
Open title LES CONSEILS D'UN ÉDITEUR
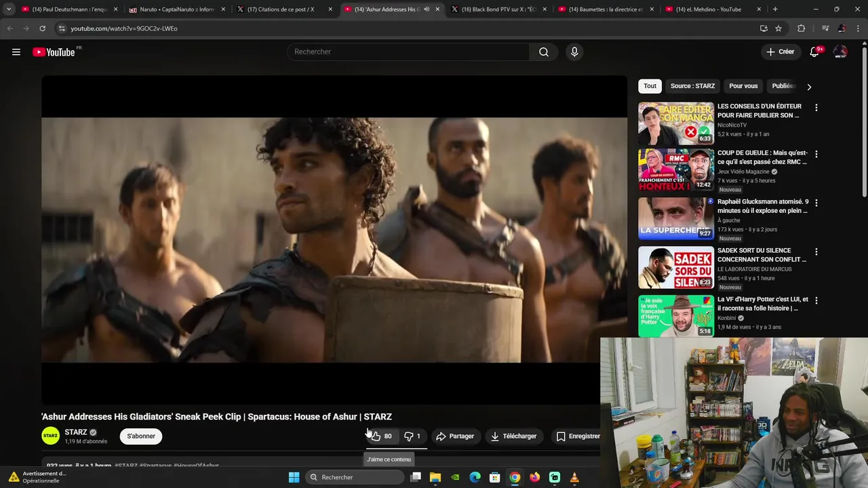point(759,111)
